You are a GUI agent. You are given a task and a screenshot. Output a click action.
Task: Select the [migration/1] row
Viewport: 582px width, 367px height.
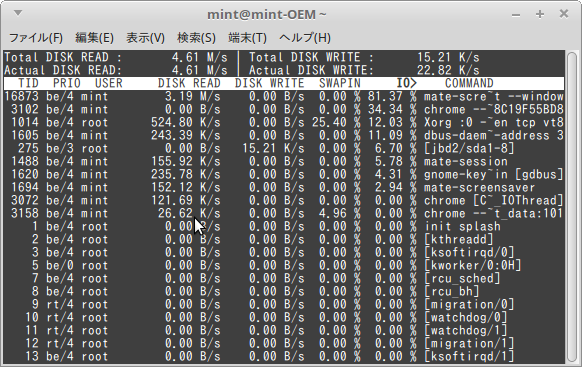(x=284, y=343)
